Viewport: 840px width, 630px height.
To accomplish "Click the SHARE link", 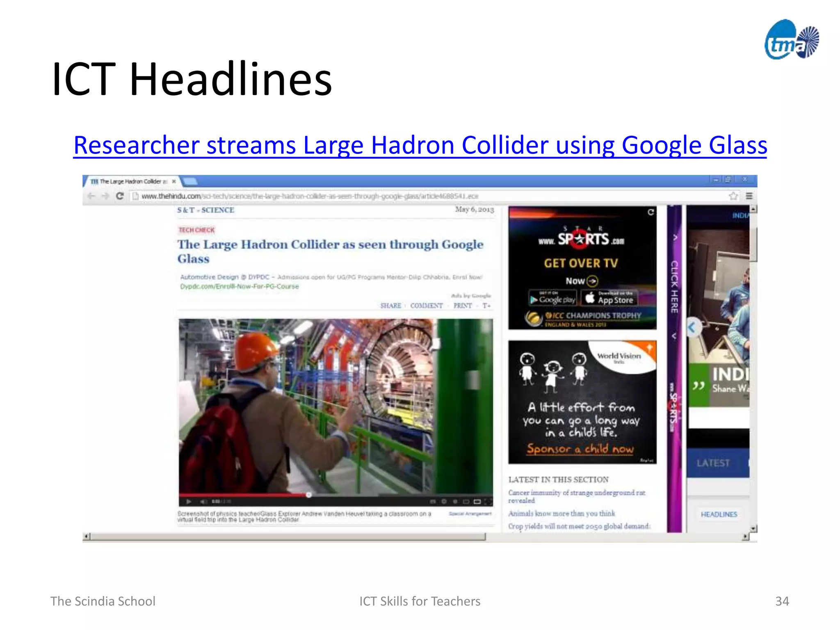I will [x=390, y=306].
